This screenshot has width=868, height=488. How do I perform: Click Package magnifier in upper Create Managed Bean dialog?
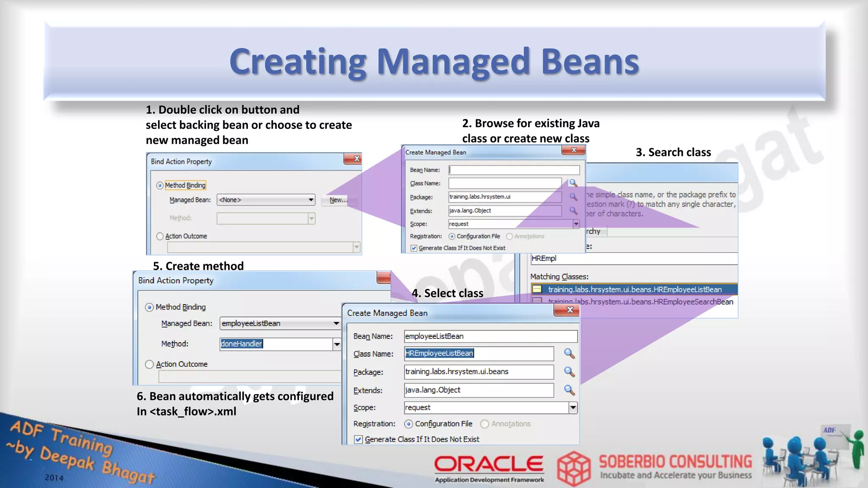573,197
